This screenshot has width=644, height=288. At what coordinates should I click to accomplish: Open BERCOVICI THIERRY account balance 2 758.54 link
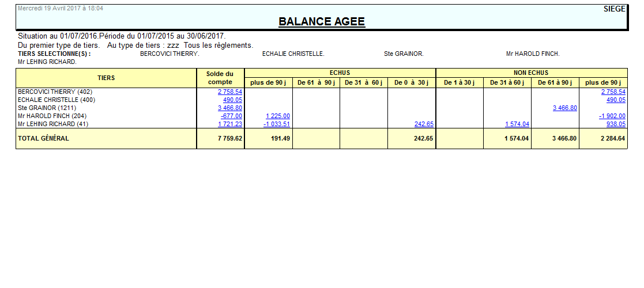pos(229,92)
